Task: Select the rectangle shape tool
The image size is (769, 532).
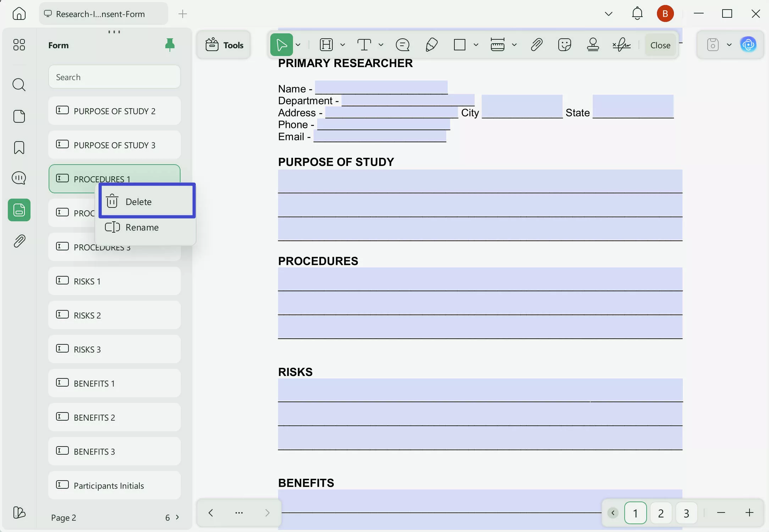Action: point(459,45)
